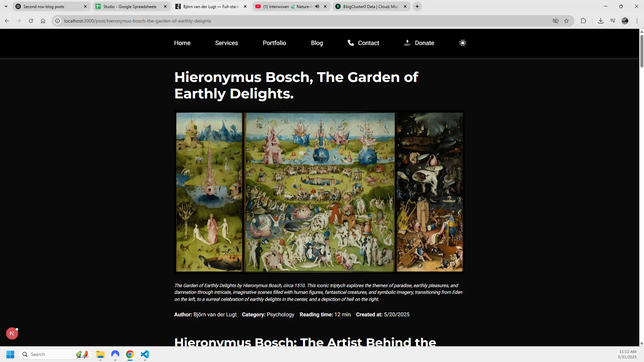Open the Windows Start menu

10,354
